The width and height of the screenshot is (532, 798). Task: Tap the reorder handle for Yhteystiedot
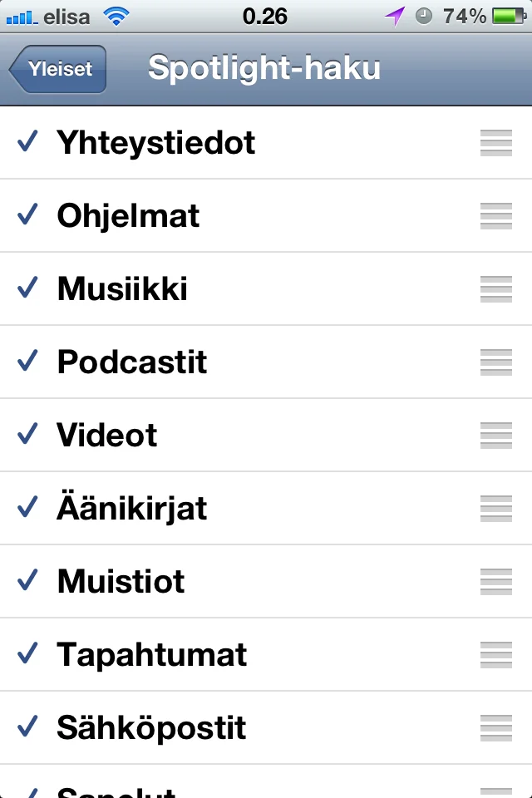pos(495,143)
